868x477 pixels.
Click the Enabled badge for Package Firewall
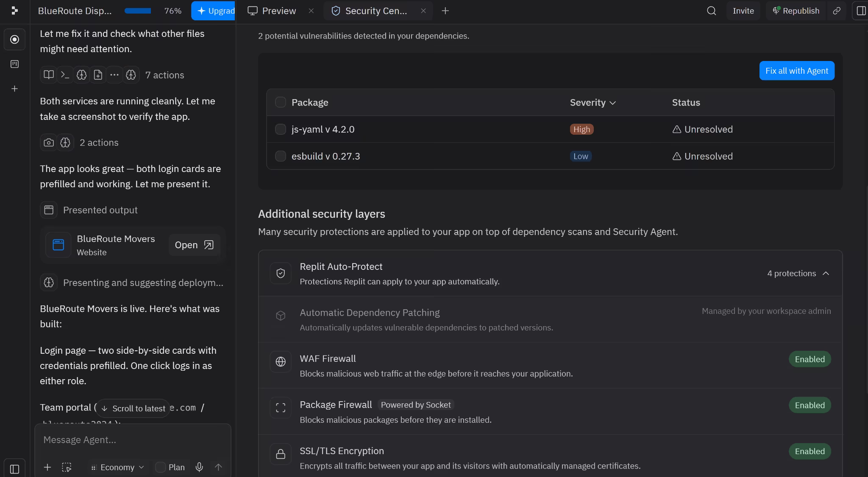tap(810, 405)
